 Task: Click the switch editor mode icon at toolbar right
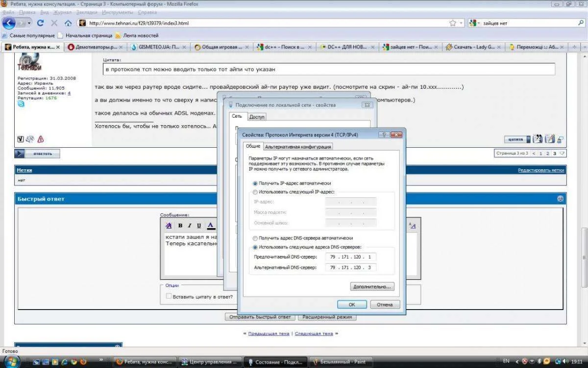(x=412, y=226)
